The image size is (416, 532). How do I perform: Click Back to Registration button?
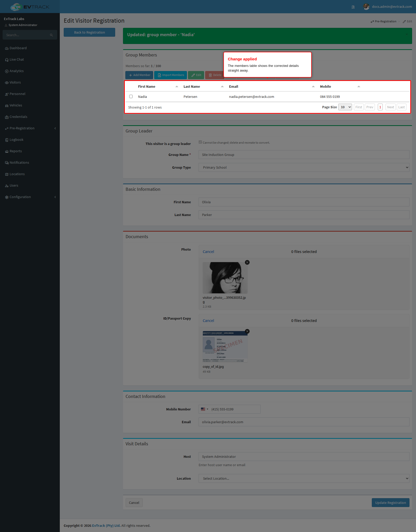pyautogui.click(x=89, y=32)
